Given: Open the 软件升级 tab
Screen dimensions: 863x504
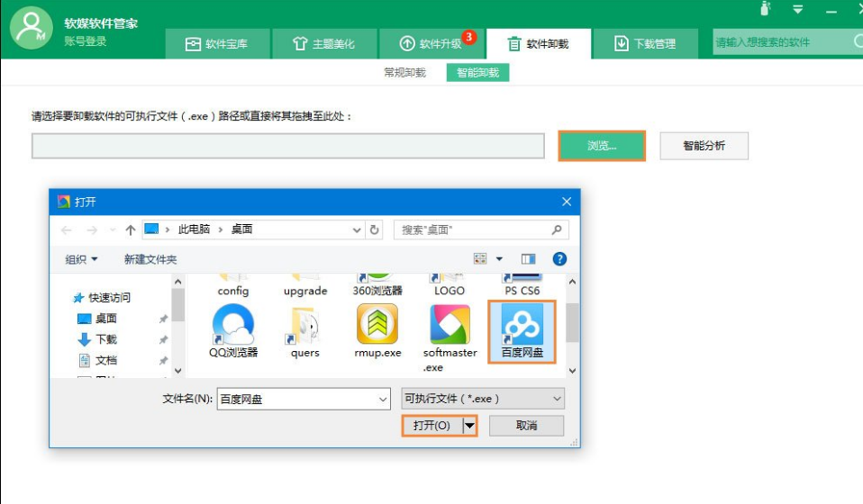Looking at the screenshot, I should 431,43.
